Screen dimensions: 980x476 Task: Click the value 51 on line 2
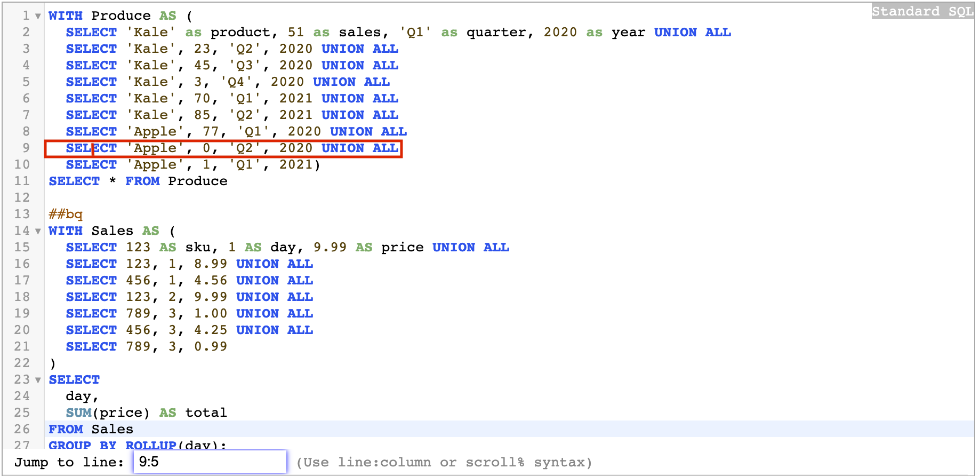coord(296,33)
